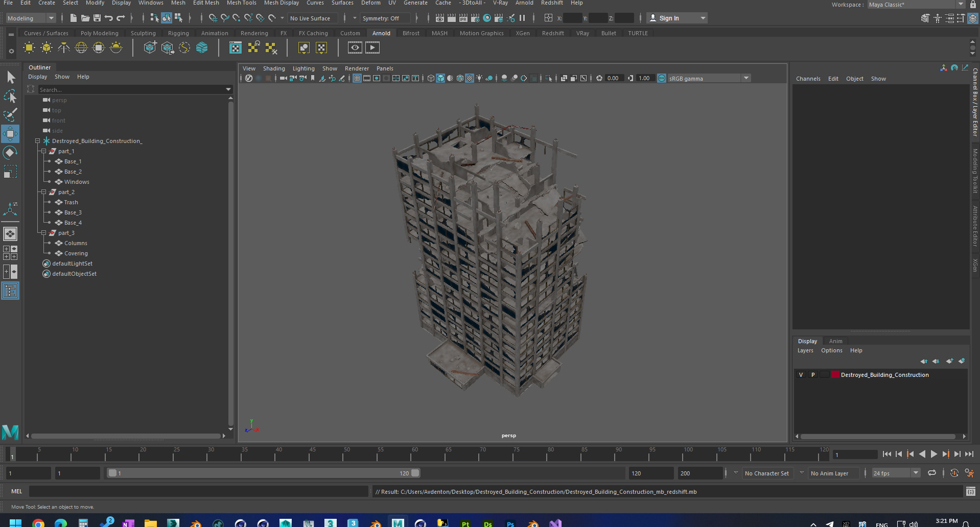
Task: Toggle color management sRGB button
Action: click(x=662, y=79)
